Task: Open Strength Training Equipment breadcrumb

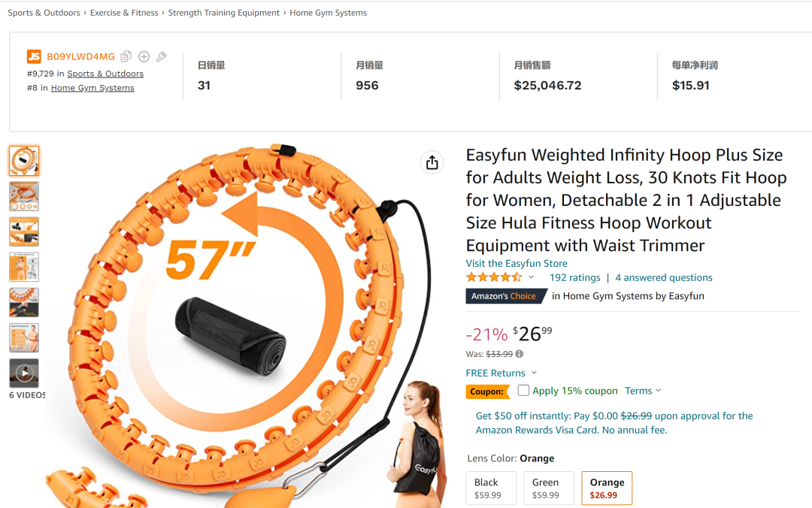Action: tap(223, 13)
